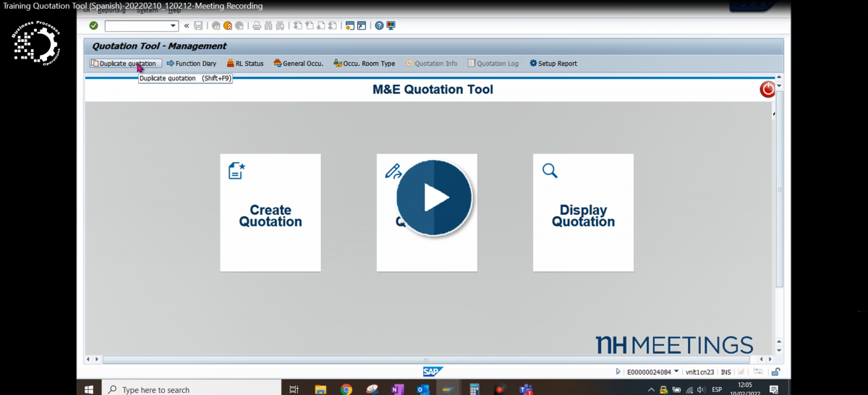Open the notification center icon
The image size is (868, 395).
tap(775, 390)
